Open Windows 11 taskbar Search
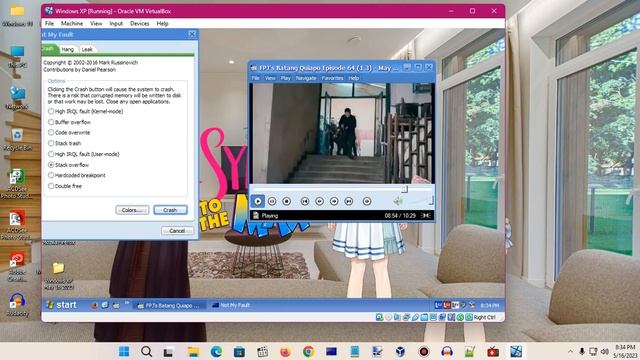Image resolution: width=640 pixels, height=360 pixels. coord(147,351)
